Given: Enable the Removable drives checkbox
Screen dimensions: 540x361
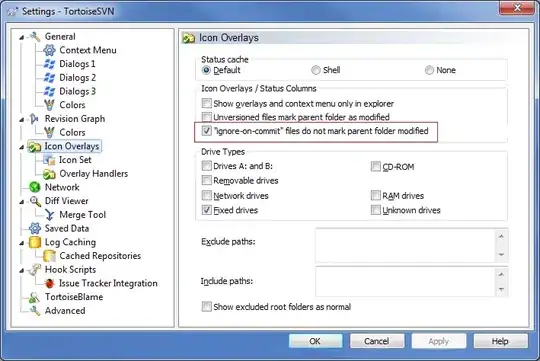Looking at the screenshot, I should pyautogui.click(x=207, y=180).
